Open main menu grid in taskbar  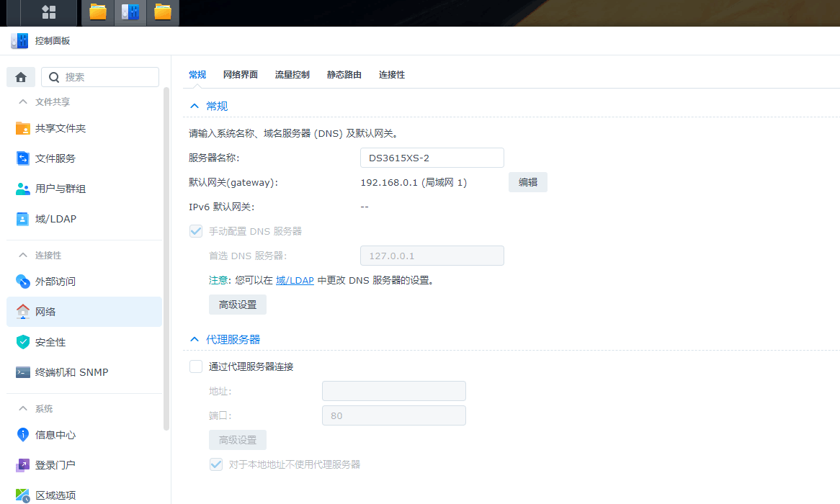[49, 12]
